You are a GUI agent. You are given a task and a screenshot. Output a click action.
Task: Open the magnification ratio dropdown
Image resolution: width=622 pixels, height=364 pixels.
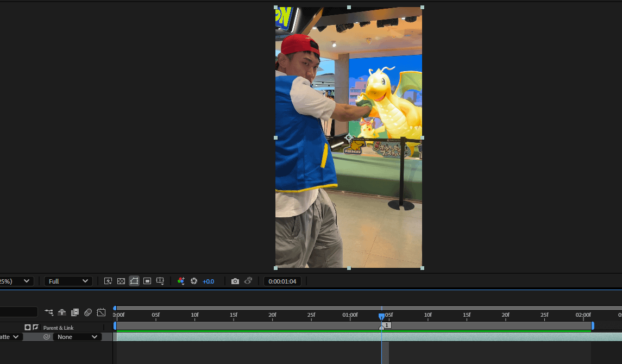click(16, 281)
